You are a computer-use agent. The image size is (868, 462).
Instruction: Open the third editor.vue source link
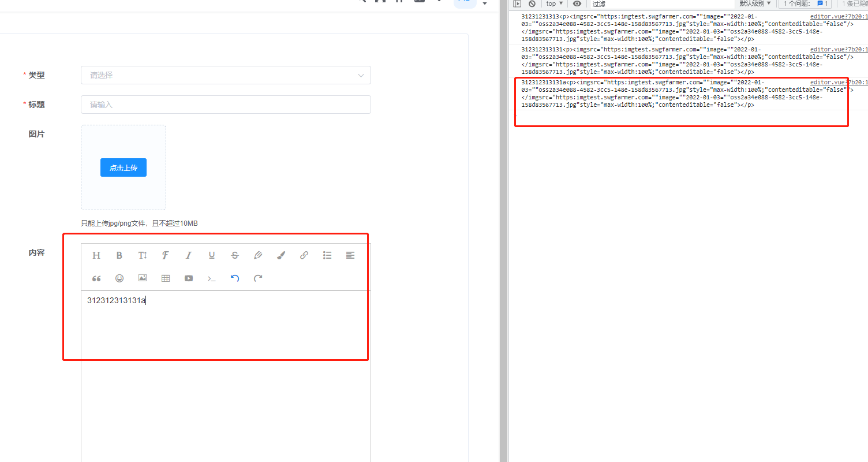(839, 83)
